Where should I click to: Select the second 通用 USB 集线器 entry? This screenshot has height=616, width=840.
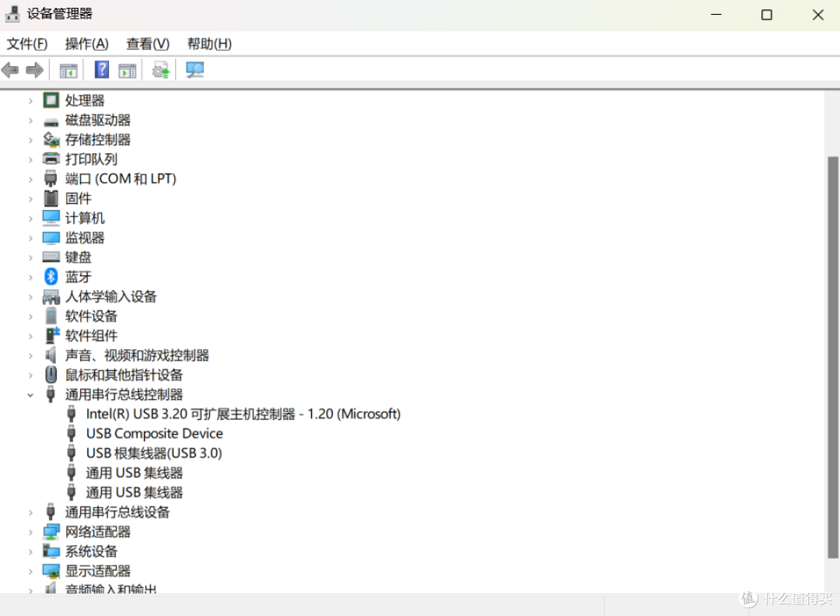(135, 492)
